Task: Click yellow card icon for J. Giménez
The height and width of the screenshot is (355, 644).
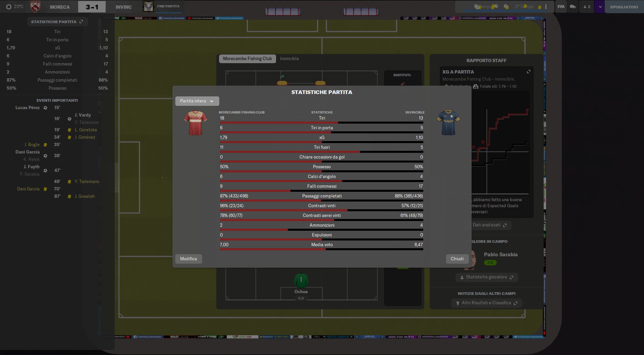Action: click(x=69, y=137)
